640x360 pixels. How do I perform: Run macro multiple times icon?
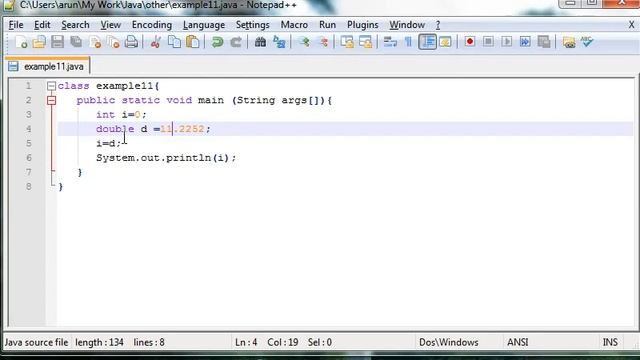pos(525,42)
